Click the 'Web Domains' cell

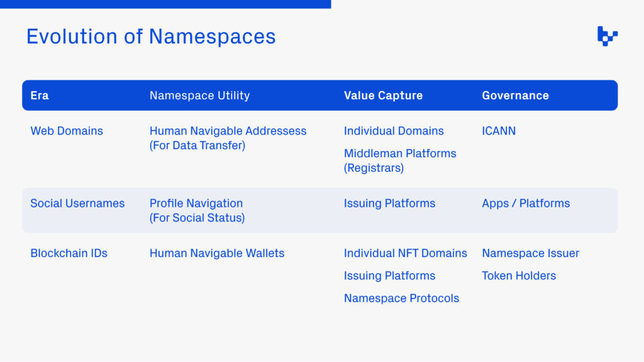[67, 131]
